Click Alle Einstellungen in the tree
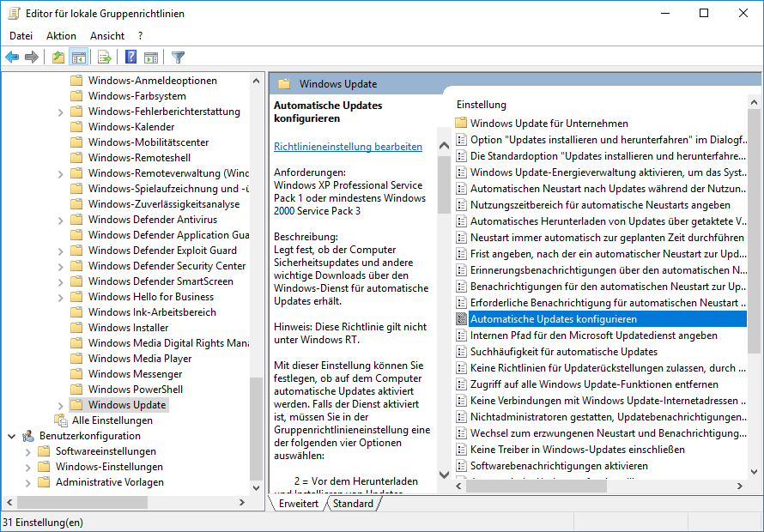 (112, 420)
